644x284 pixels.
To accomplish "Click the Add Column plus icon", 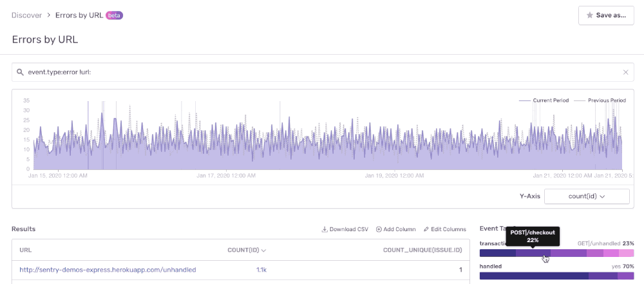I will coord(379,229).
